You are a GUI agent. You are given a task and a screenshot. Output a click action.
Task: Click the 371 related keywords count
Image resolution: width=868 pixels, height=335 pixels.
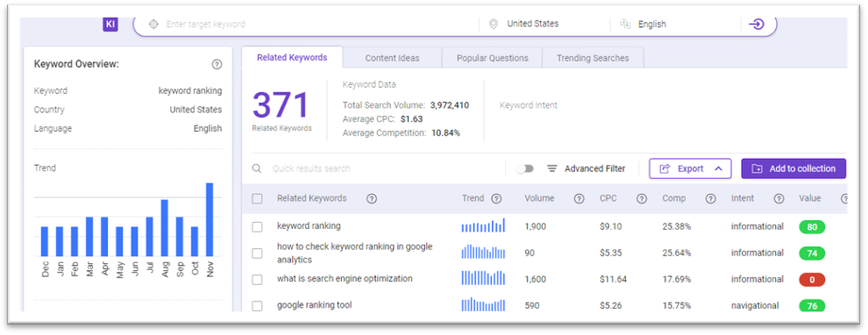click(281, 105)
